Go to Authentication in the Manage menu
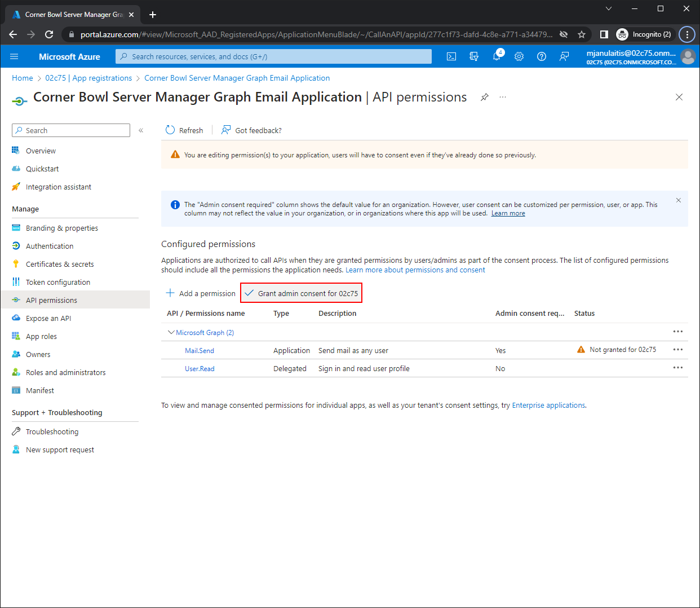The height and width of the screenshot is (608, 700). [50, 246]
